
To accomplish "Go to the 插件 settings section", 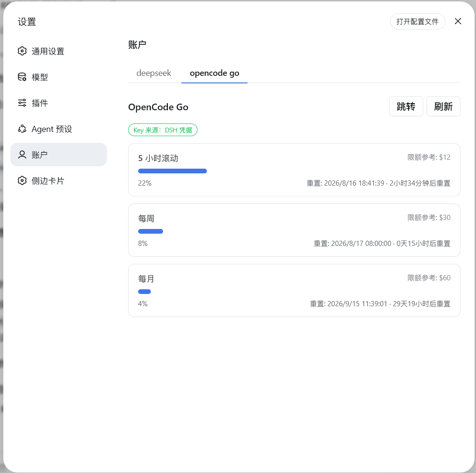I will [58, 103].
